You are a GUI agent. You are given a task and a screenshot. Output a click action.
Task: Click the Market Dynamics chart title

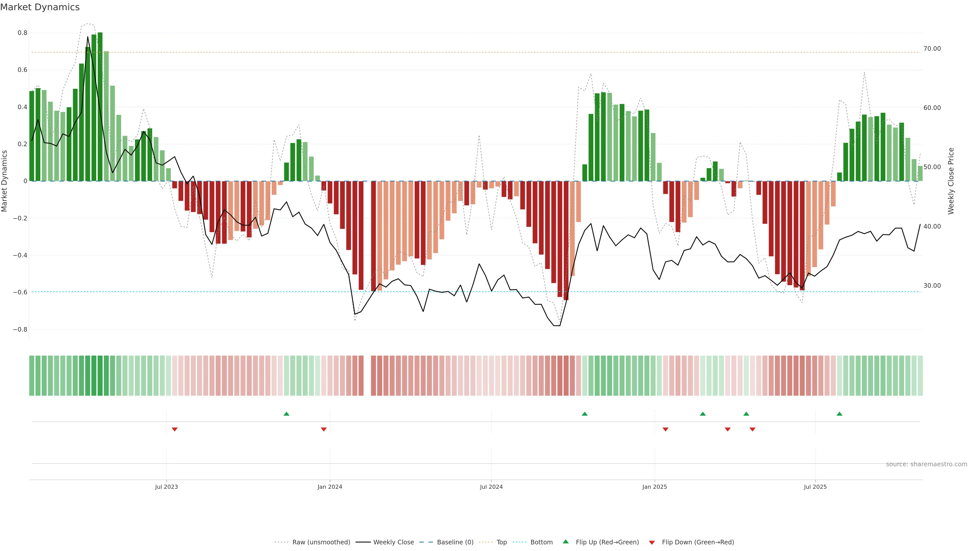40,7
